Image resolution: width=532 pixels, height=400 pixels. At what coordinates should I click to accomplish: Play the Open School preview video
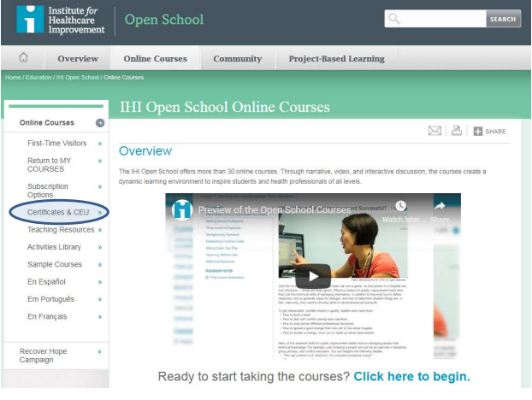coord(313,276)
